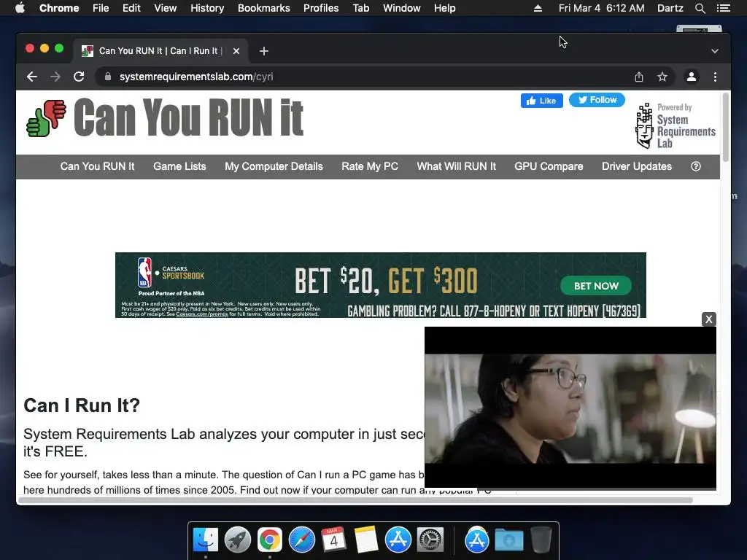
Task: Click the Facebook Like button
Action: [542, 101]
